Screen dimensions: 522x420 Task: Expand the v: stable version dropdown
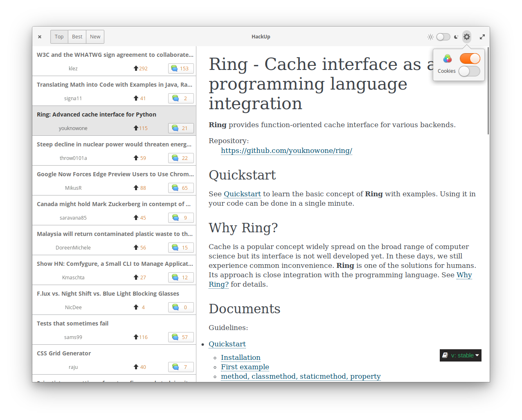click(x=461, y=355)
